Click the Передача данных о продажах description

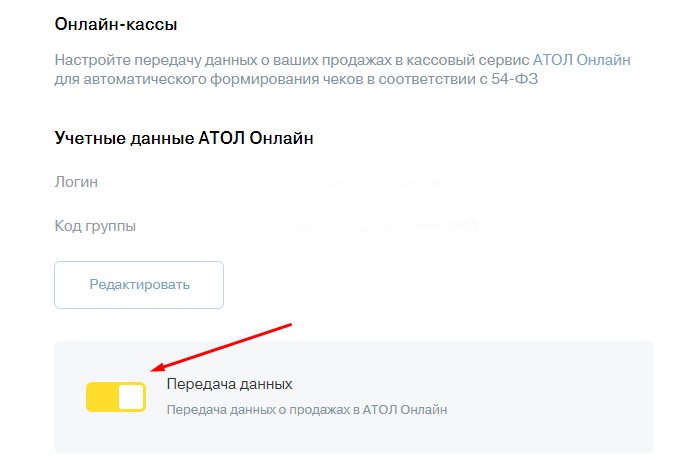tap(307, 410)
